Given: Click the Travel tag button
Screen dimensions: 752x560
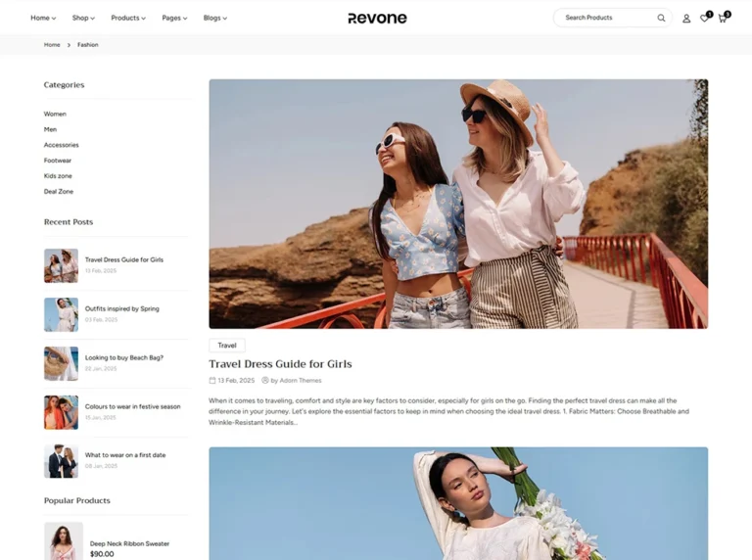Looking at the screenshot, I should click(x=227, y=346).
